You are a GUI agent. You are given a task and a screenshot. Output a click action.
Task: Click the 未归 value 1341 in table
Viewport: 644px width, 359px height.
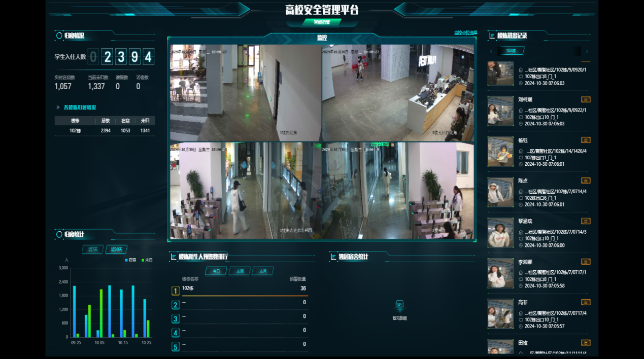coord(145,131)
